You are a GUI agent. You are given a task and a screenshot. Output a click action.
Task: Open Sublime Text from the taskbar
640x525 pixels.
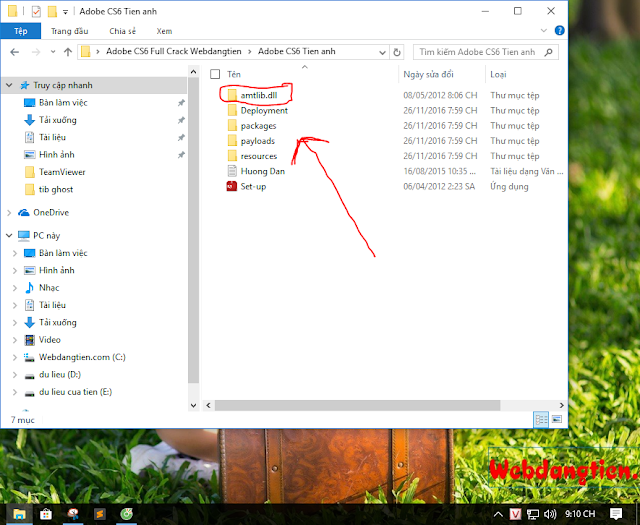tap(100, 514)
